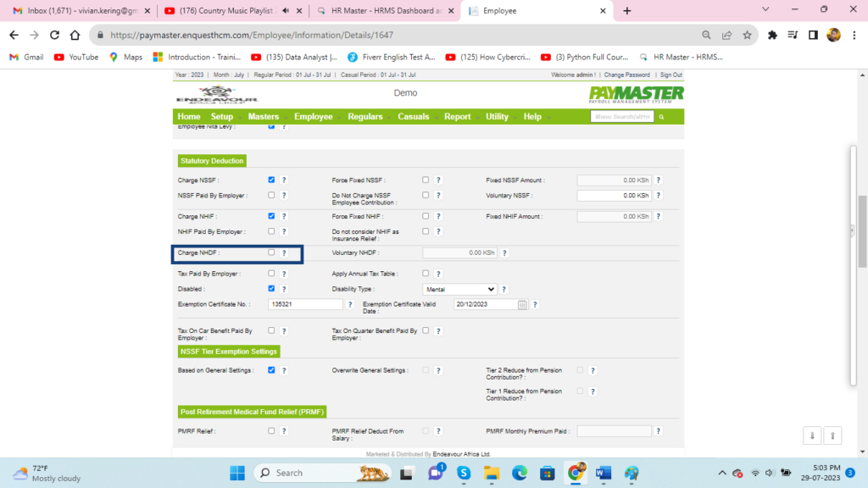The width and height of the screenshot is (868, 488).
Task: Click the scroll-to-top arrow button at bottom right
Action: 832,435
